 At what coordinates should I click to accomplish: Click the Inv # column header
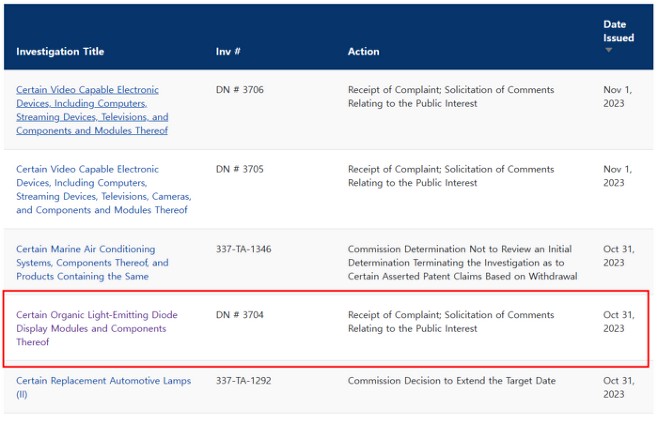click(228, 52)
